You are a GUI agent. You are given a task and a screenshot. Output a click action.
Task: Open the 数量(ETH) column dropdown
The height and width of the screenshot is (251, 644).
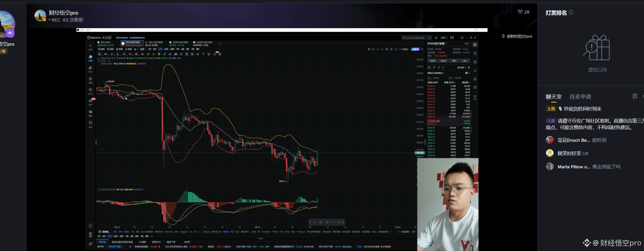click(450, 82)
